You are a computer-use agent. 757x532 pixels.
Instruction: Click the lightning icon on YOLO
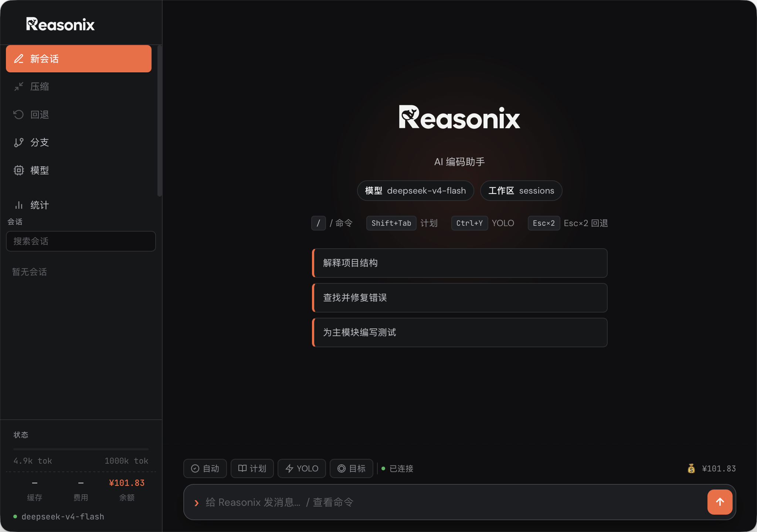pyautogui.click(x=289, y=468)
